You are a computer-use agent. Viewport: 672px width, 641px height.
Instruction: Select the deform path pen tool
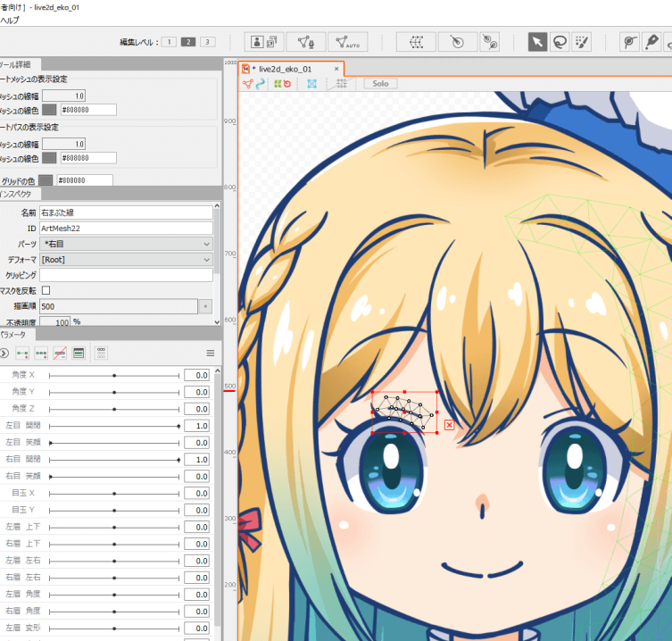pyautogui.click(x=651, y=42)
